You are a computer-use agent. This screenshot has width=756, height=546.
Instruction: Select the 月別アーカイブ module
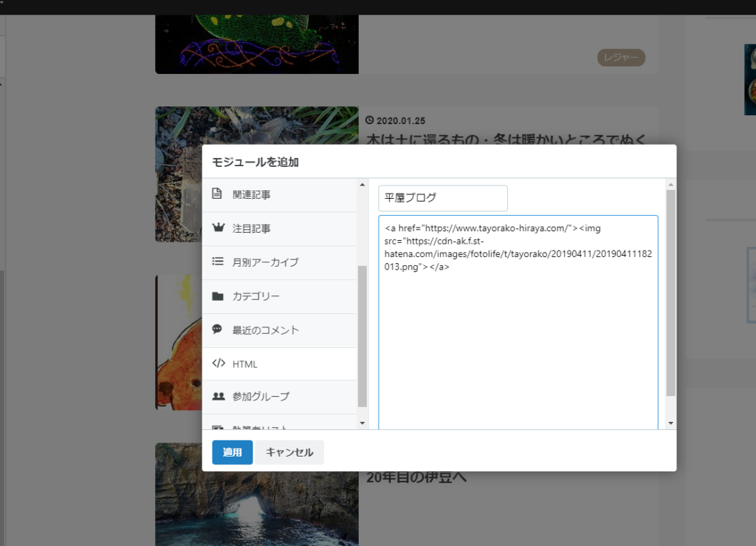(x=280, y=262)
